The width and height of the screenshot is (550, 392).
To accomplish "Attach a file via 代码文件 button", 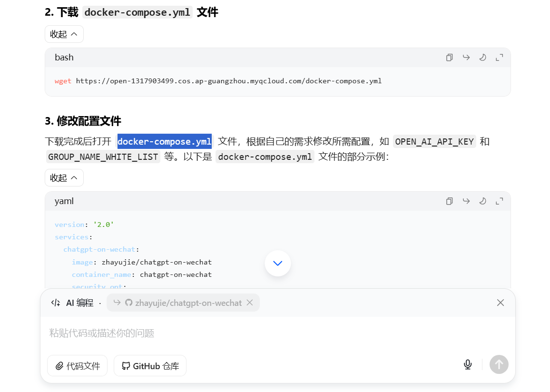I will click(x=77, y=366).
